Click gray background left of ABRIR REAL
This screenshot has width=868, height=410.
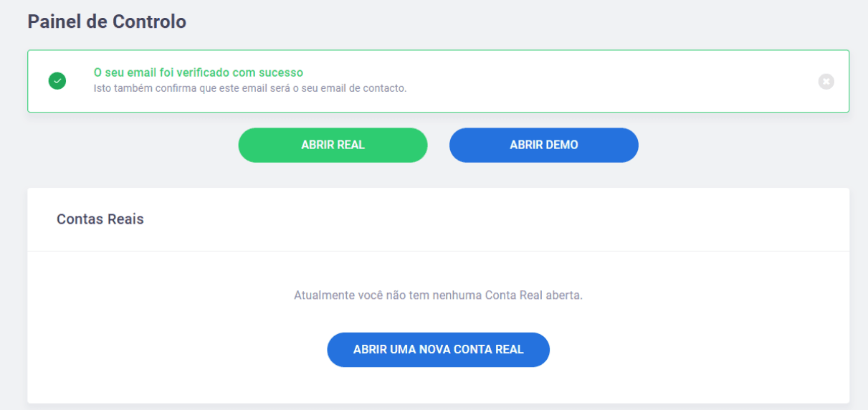(129, 145)
